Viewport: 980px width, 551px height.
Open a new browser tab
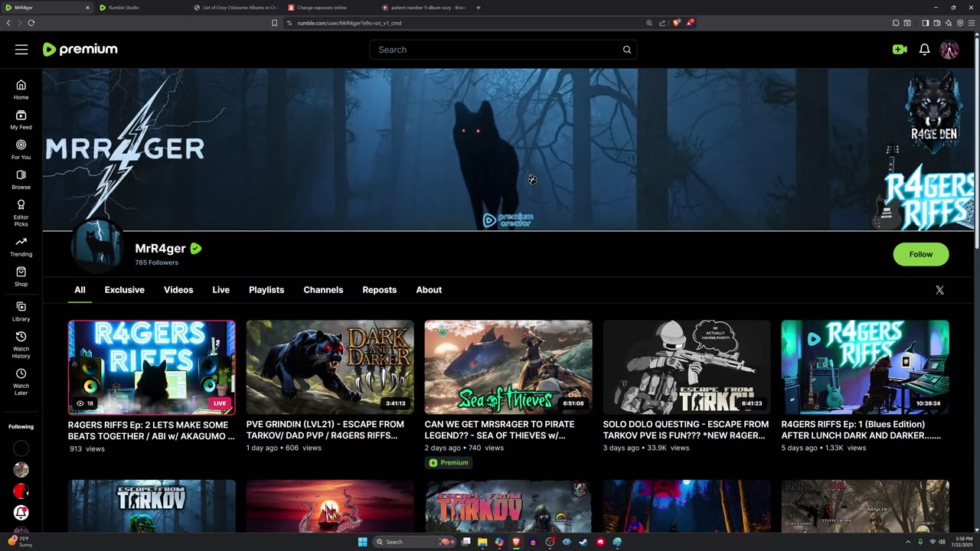tap(479, 8)
